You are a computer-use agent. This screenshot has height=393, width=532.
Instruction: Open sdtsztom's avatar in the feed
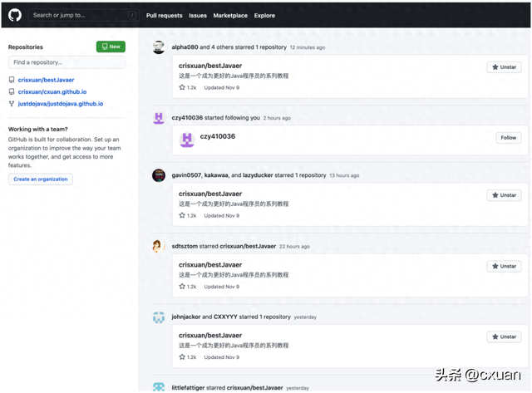[x=159, y=246]
